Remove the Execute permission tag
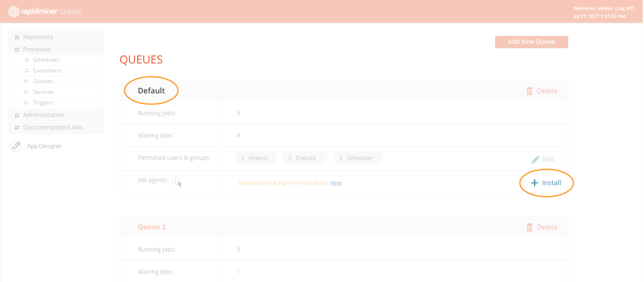This screenshot has height=282, width=644. click(290, 158)
